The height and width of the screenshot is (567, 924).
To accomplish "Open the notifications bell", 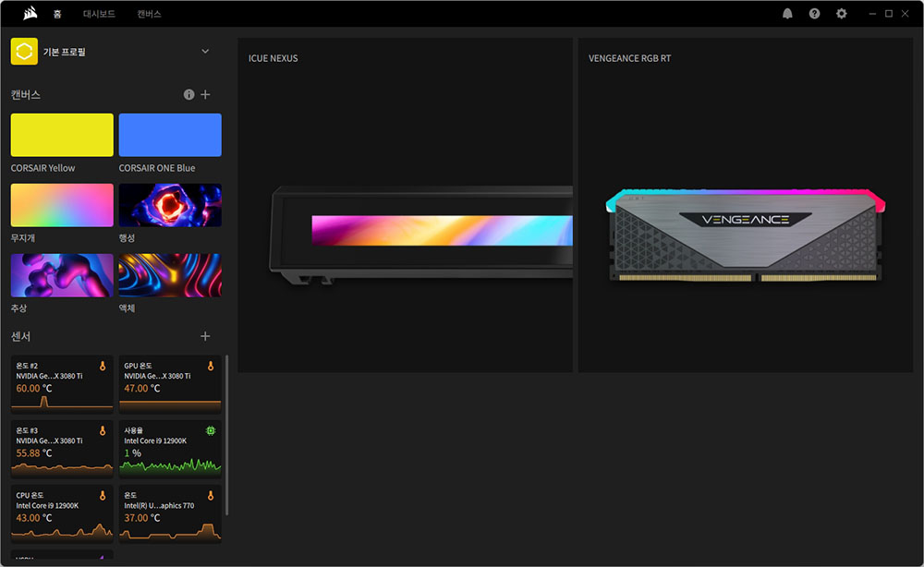I will [x=787, y=14].
